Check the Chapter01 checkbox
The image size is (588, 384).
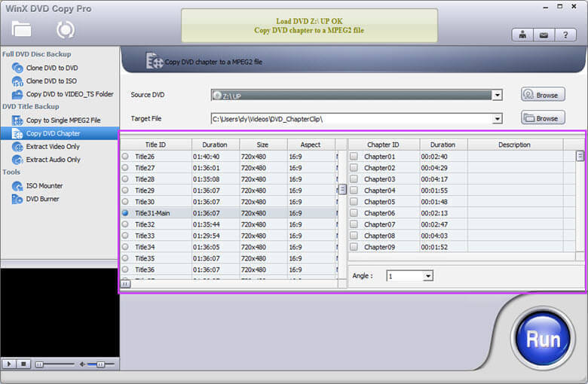click(x=354, y=156)
